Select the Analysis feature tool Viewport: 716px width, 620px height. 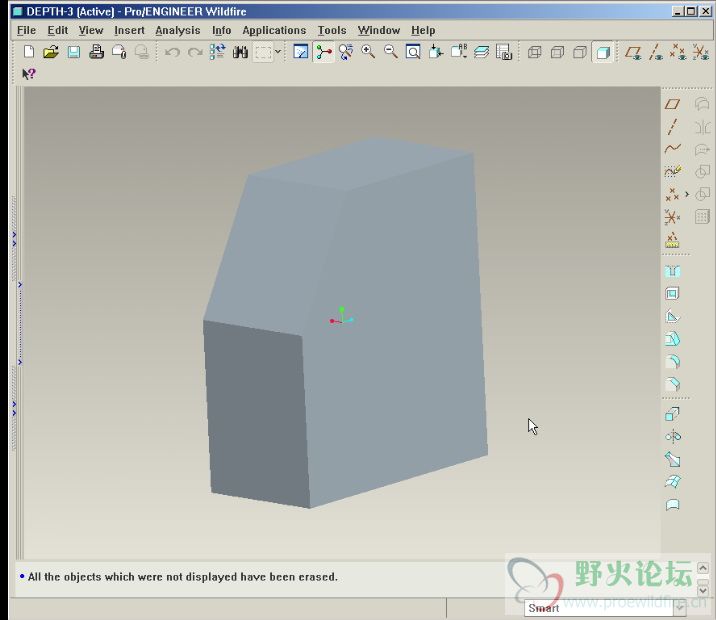[x=672, y=240]
